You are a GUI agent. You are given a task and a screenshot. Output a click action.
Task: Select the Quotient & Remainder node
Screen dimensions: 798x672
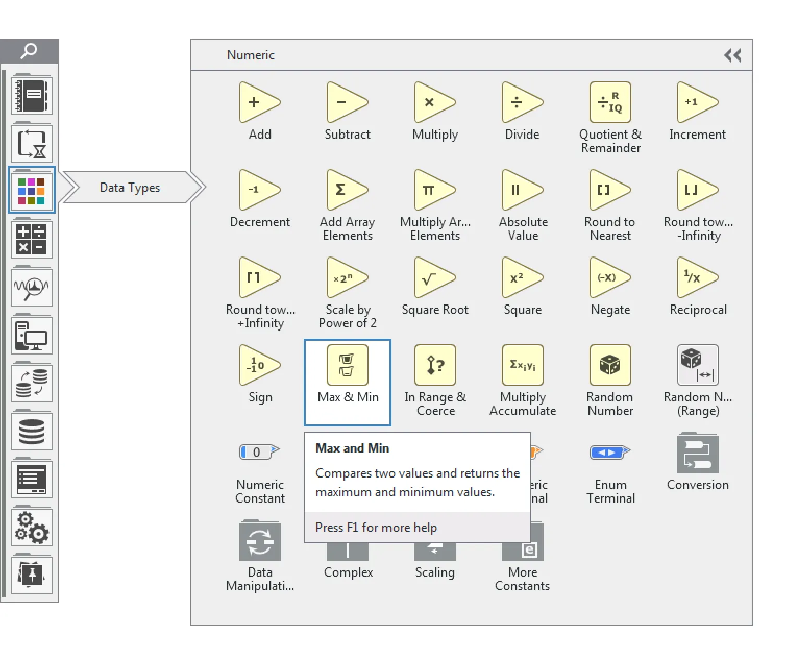(609, 102)
